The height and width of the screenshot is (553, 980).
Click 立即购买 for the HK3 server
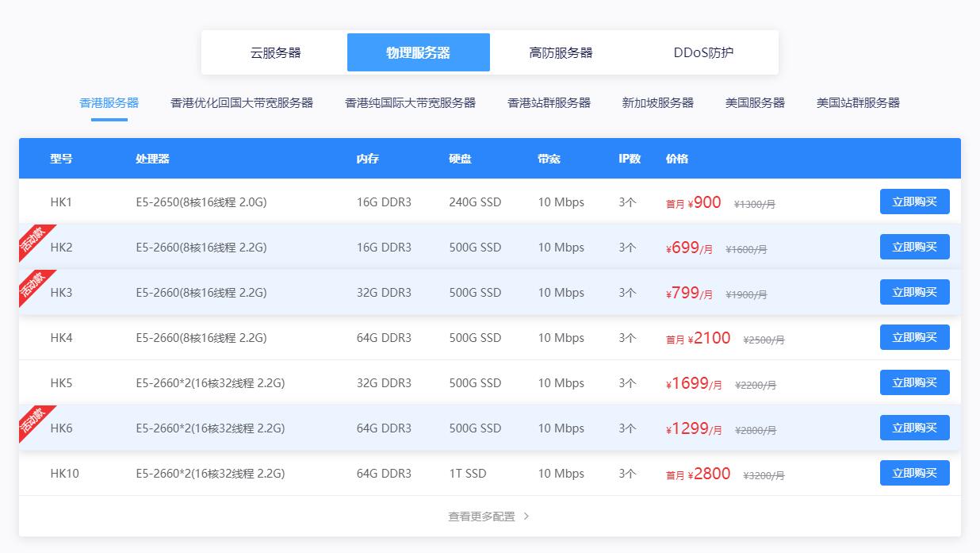click(x=914, y=292)
